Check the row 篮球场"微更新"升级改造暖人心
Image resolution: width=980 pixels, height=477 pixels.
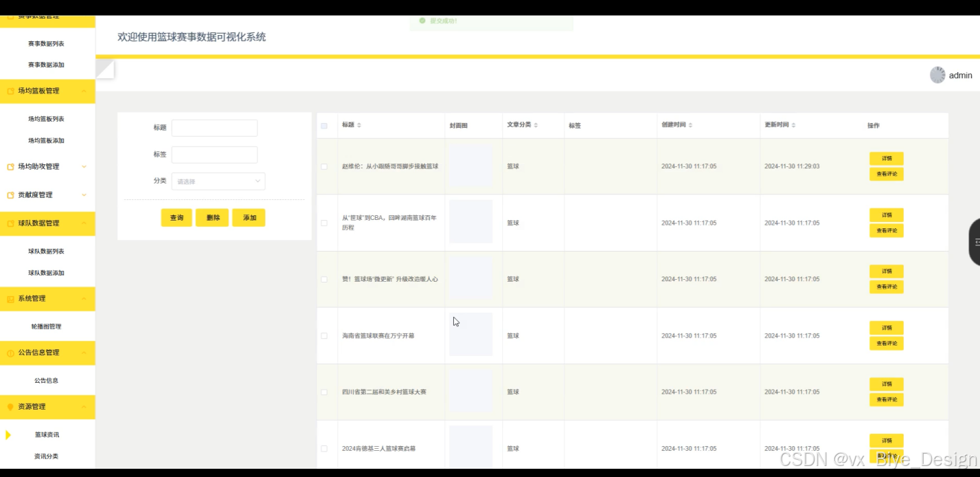pyautogui.click(x=324, y=279)
